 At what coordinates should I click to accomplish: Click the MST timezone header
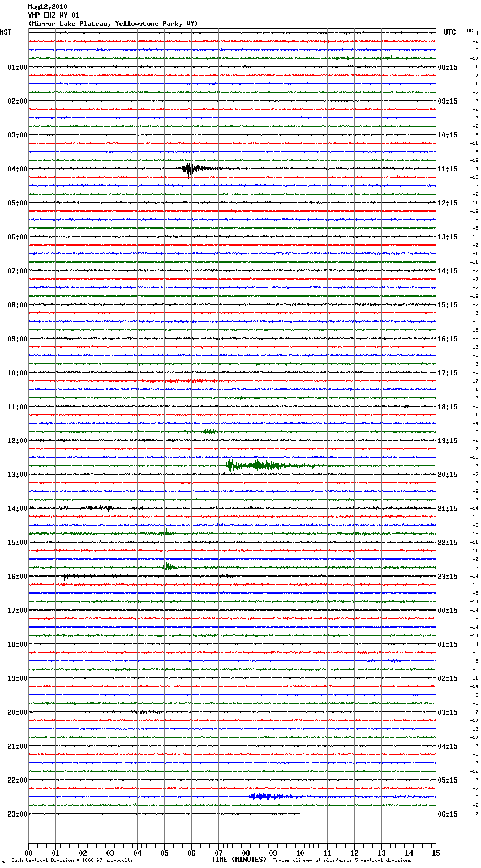point(6,32)
